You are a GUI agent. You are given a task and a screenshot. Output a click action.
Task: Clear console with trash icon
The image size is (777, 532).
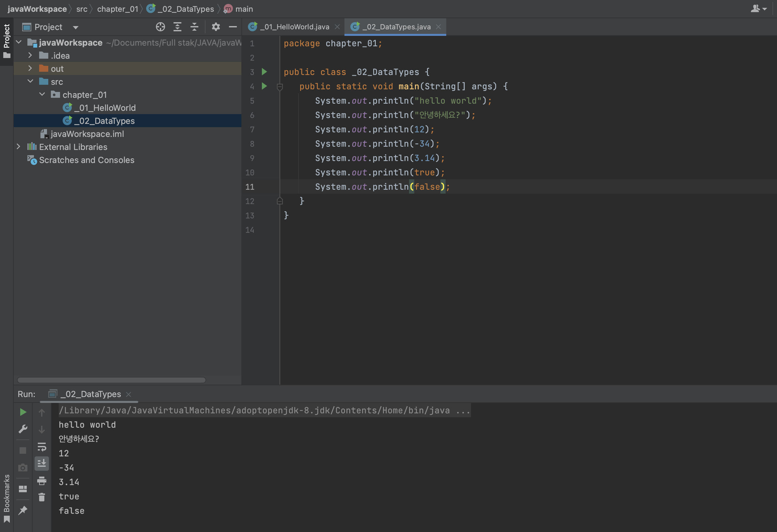coord(41,497)
